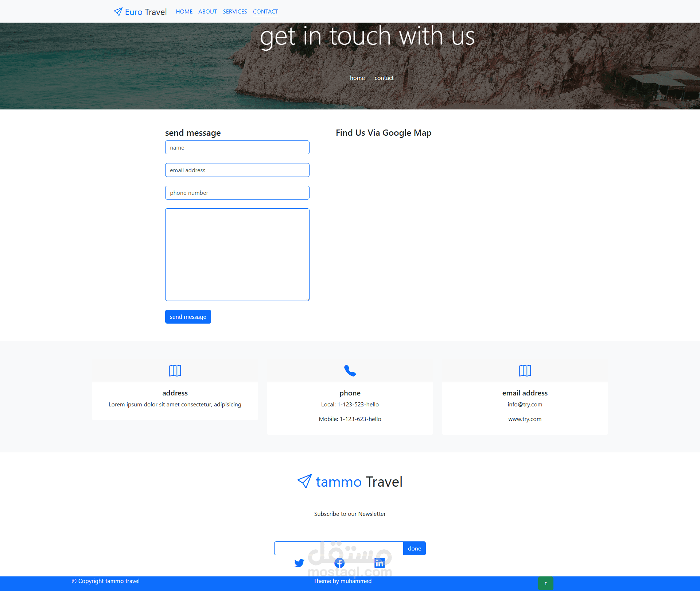Click inside the message textarea

coord(237,255)
